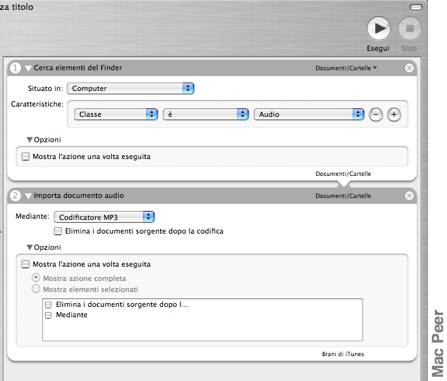
Task: Remove the Cerca elementi del Finder action
Action: pyautogui.click(x=409, y=68)
